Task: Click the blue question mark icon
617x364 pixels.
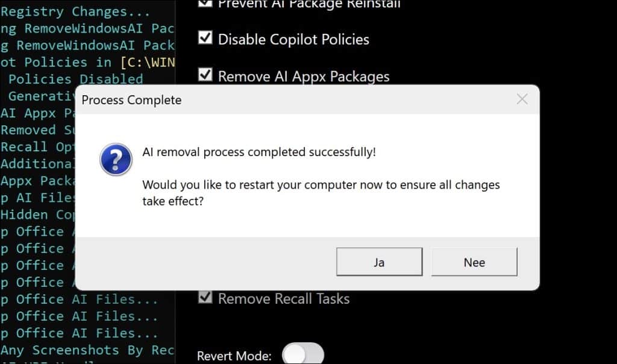Action: point(116,160)
